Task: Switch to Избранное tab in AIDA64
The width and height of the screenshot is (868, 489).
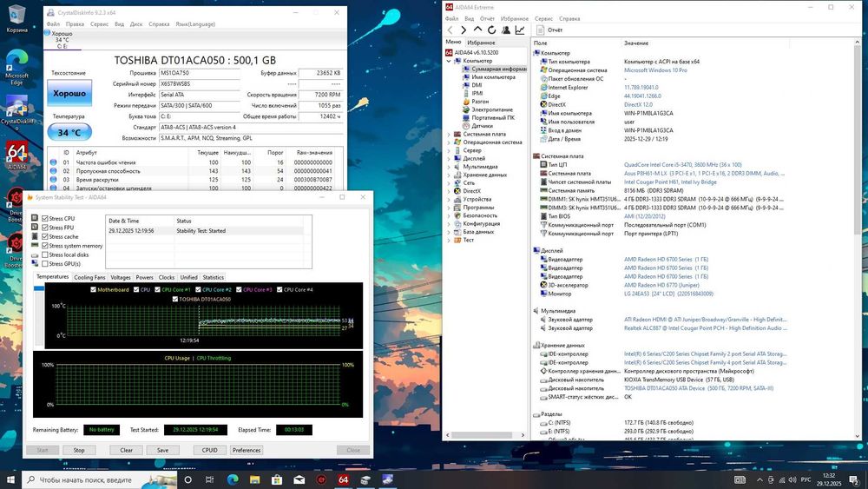Action: click(481, 43)
